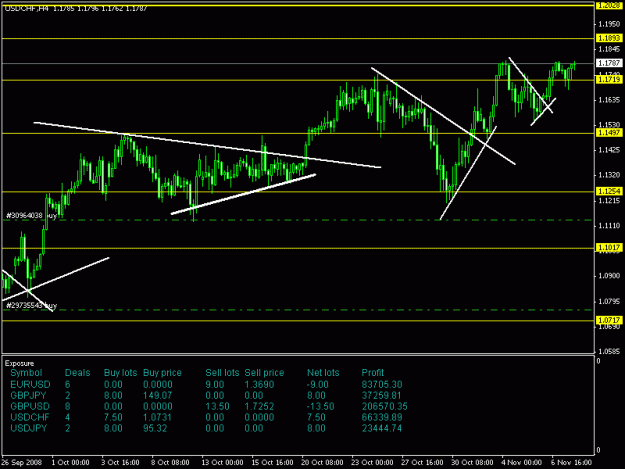Click the 13 Oct 00:00 time label
The height and width of the screenshot is (469, 625).
point(222,463)
